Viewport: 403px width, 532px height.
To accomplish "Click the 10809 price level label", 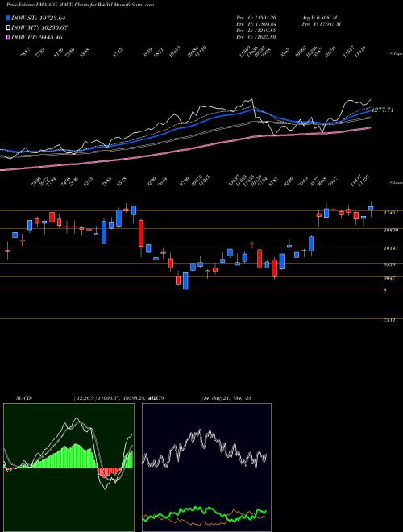I will (390, 231).
